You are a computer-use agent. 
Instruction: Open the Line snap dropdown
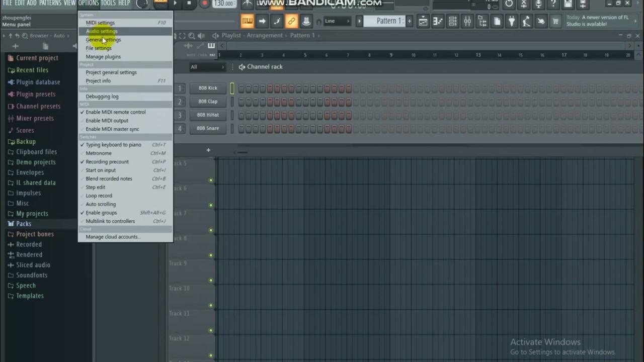(x=337, y=21)
